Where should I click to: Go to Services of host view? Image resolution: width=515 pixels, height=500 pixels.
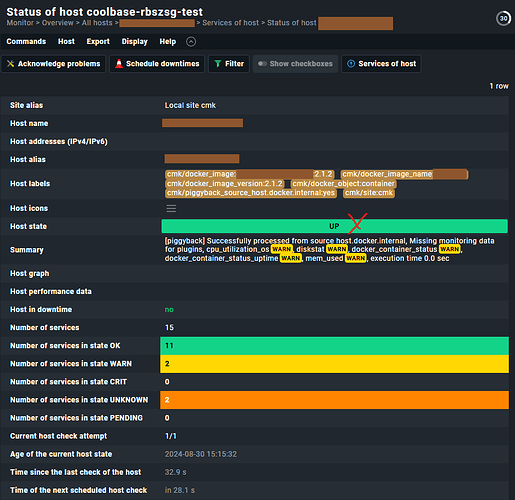point(381,64)
